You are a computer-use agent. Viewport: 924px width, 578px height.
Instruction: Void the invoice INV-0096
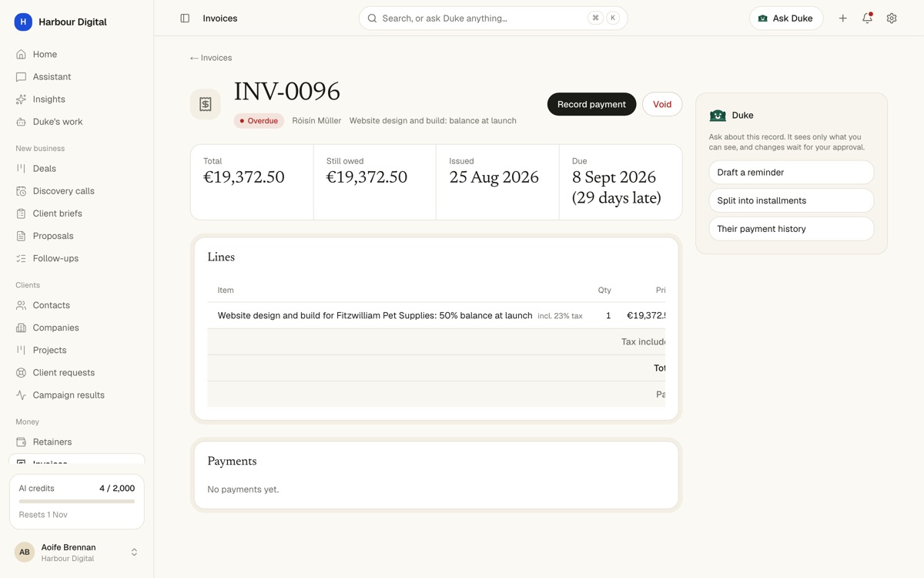tap(662, 104)
